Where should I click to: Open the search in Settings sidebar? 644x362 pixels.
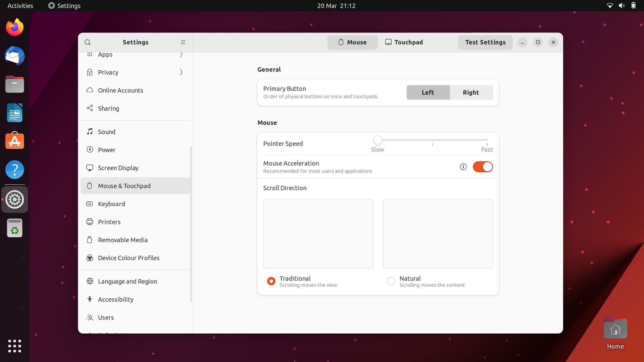88,42
